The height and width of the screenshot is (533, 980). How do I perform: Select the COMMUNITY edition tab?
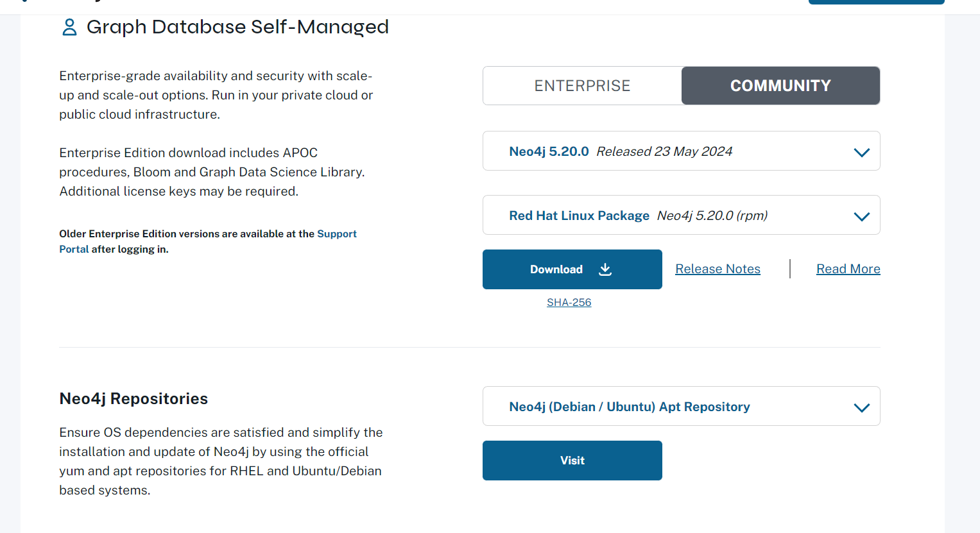(780, 85)
